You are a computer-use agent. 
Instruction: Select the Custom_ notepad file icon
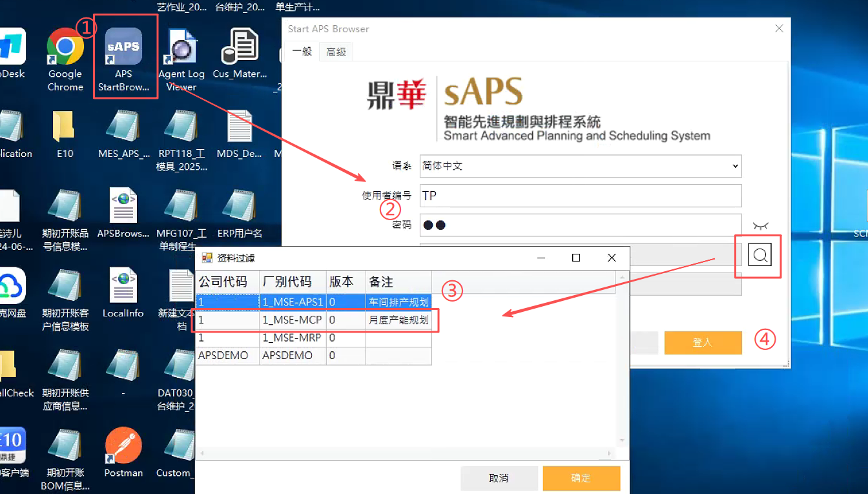click(x=176, y=453)
